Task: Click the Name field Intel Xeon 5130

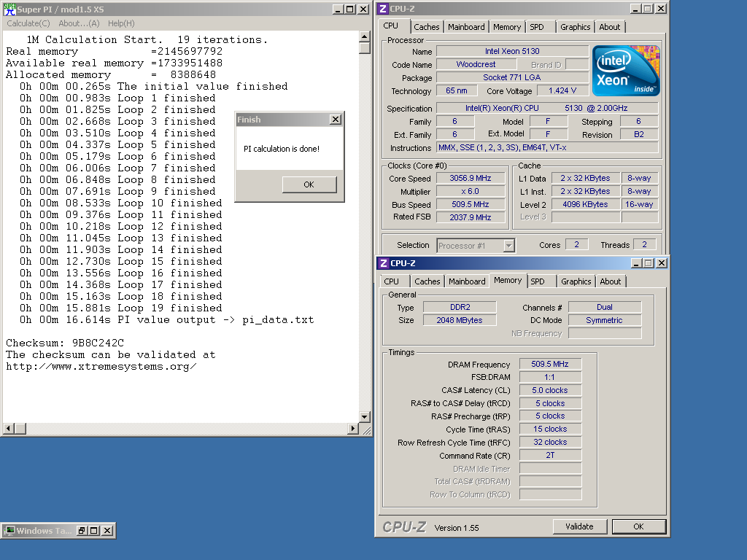Action: [x=512, y=51]
